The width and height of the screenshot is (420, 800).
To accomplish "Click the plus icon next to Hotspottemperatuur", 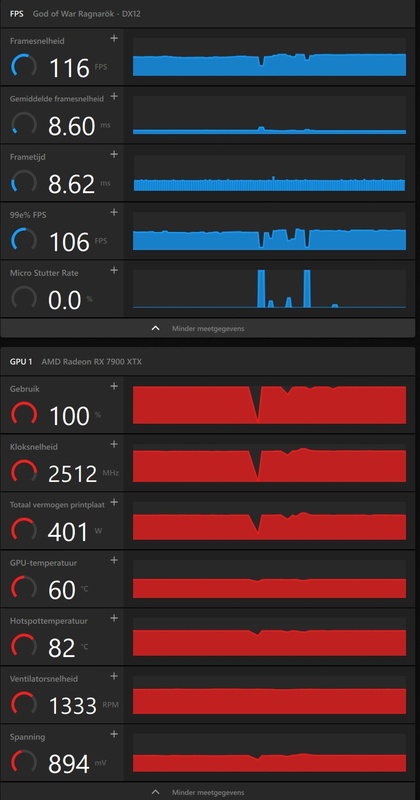I will 114,618.
